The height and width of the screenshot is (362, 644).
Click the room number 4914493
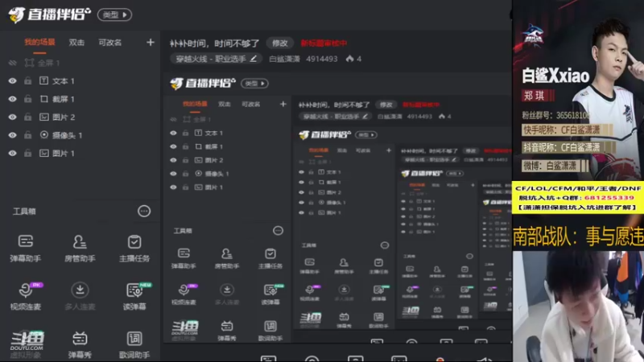(x=321, y=59)
